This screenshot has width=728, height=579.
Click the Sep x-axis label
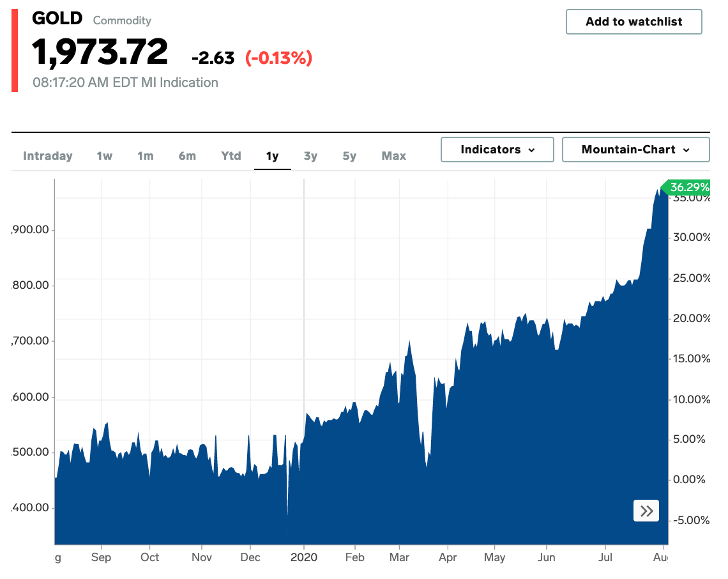(x=101, y=557)
